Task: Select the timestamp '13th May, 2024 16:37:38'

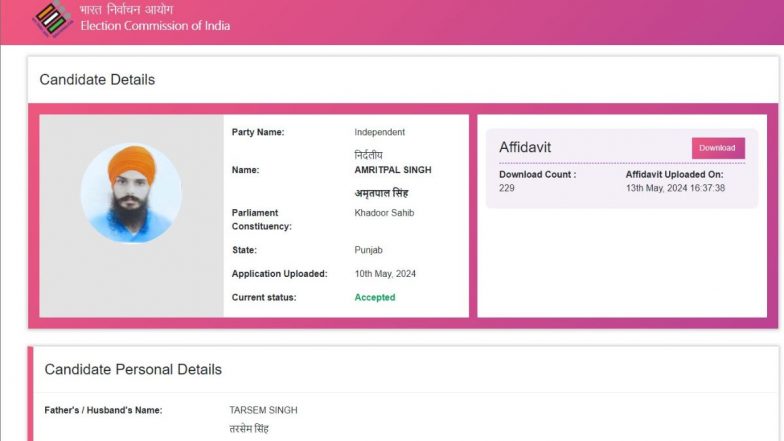Action: point(675,188)
